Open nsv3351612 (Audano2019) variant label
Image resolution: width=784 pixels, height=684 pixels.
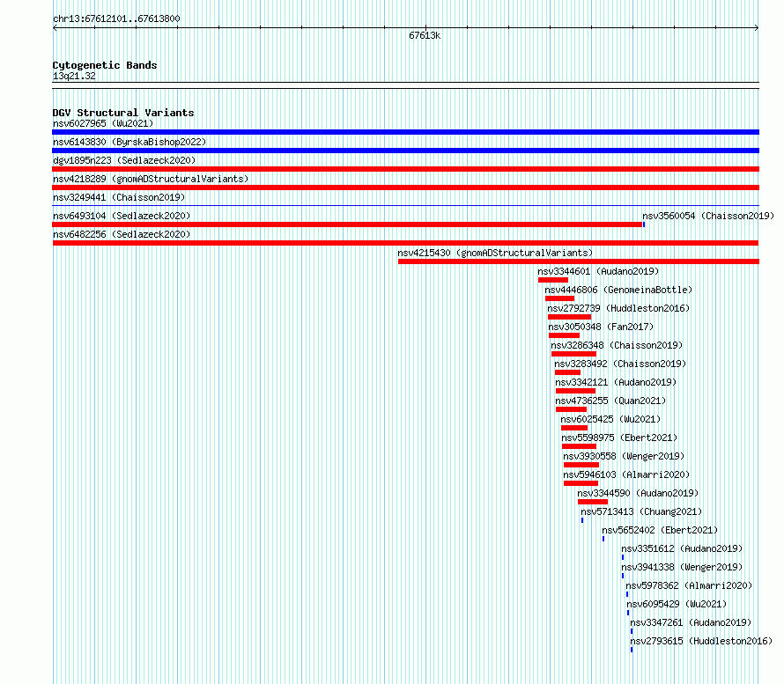682,548
